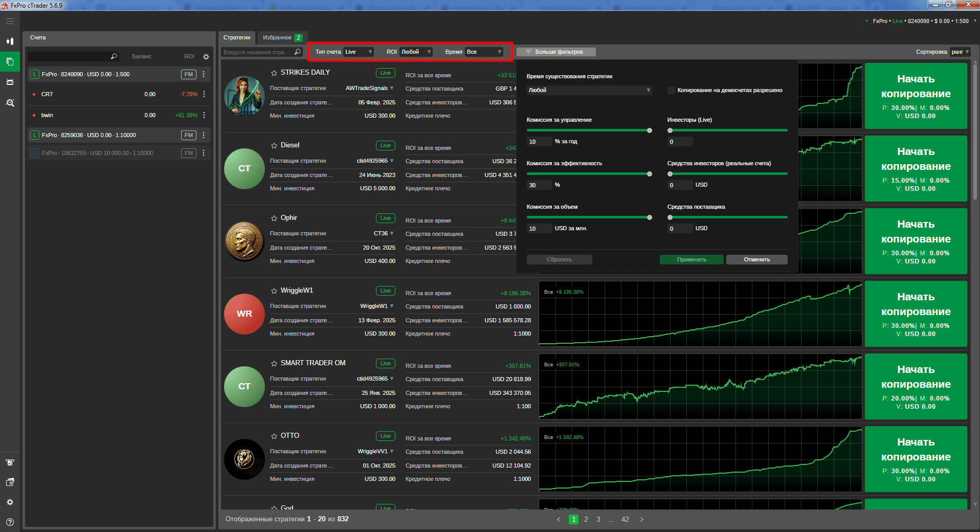Click accounts panel column settings gear

click(206, 57)
